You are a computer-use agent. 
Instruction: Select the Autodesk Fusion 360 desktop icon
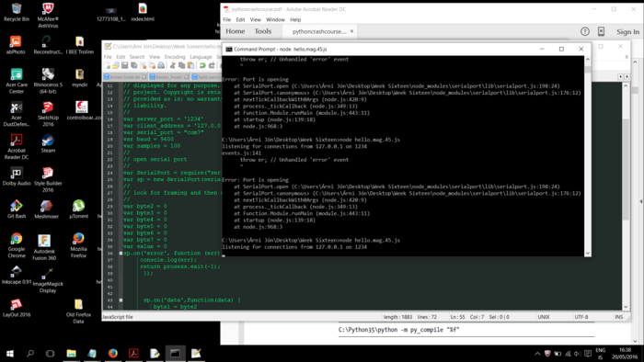44,248
